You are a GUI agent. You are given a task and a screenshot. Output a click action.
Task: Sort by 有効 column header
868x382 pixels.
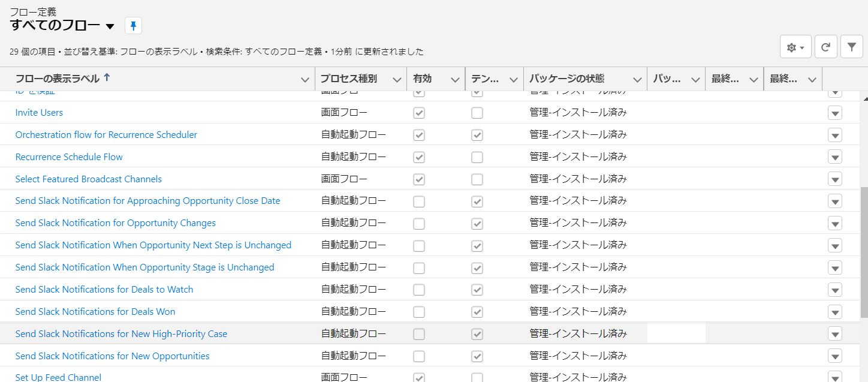422,79
